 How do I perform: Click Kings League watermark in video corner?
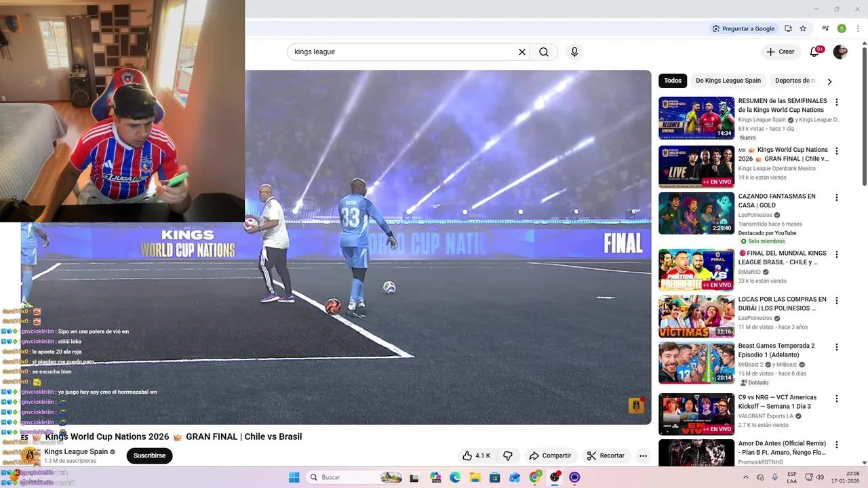click(636, 405)
